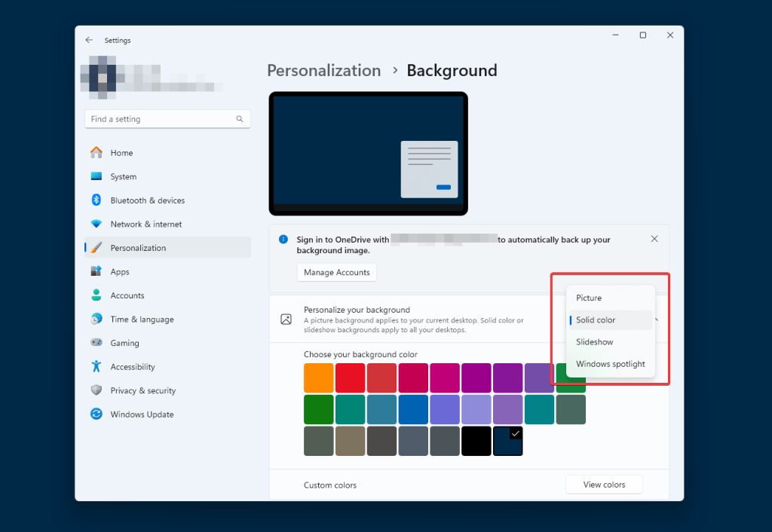Select the orange background color swatch

point(318,378)
